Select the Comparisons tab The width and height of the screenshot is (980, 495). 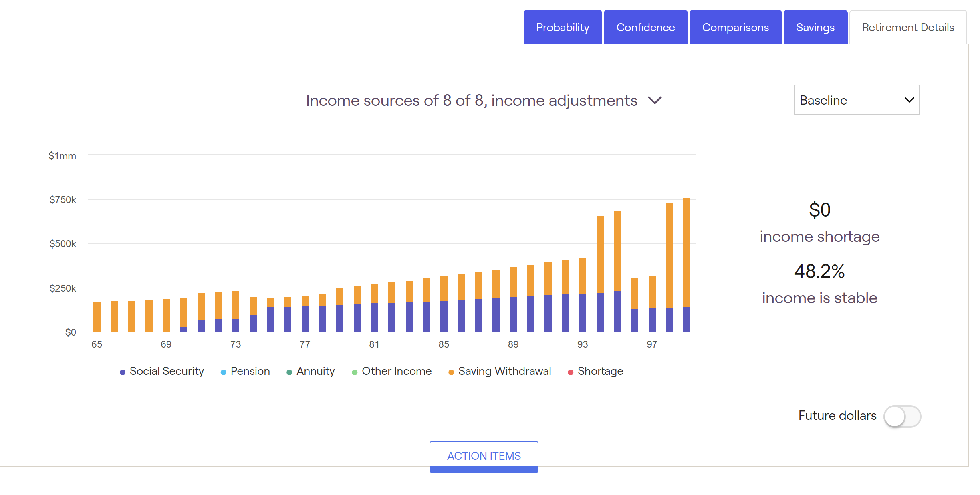pyautogui.click(x=735, y=27)
